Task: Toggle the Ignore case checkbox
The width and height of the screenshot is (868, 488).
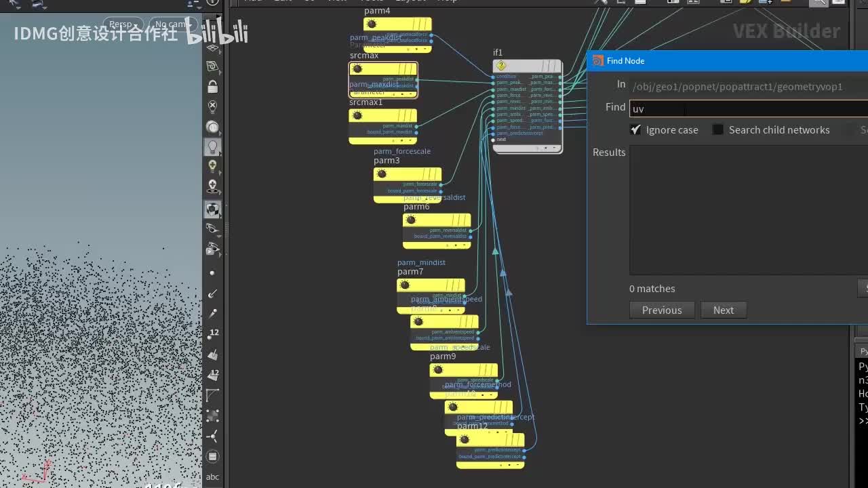Action: 635,129
